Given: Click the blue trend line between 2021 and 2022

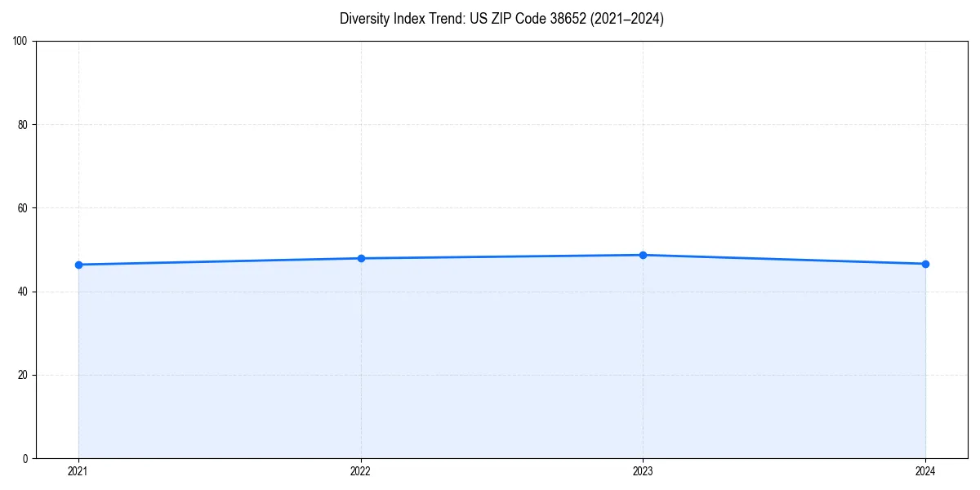Looking at the screenshot, I should click(x=220, y=261).
